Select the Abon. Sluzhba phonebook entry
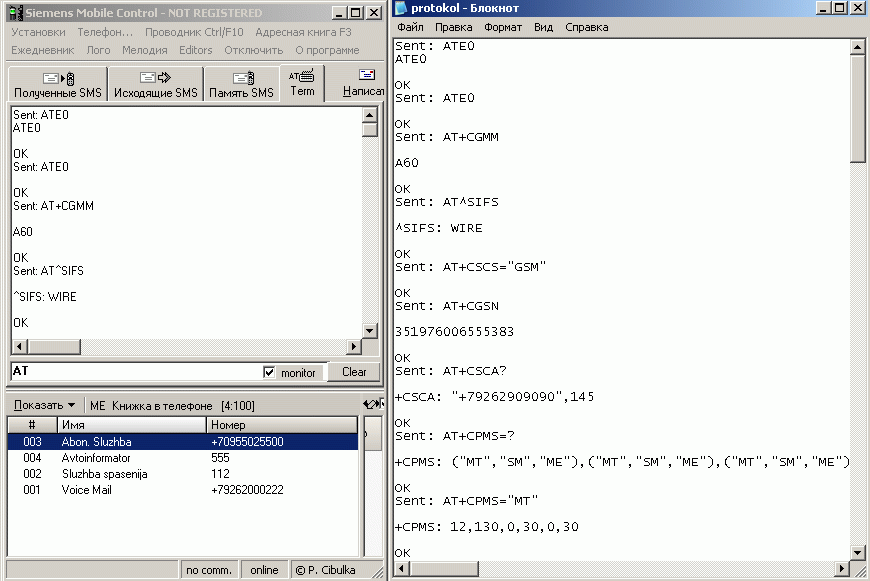This screenshot has width=870, height=581. (183, 442)
